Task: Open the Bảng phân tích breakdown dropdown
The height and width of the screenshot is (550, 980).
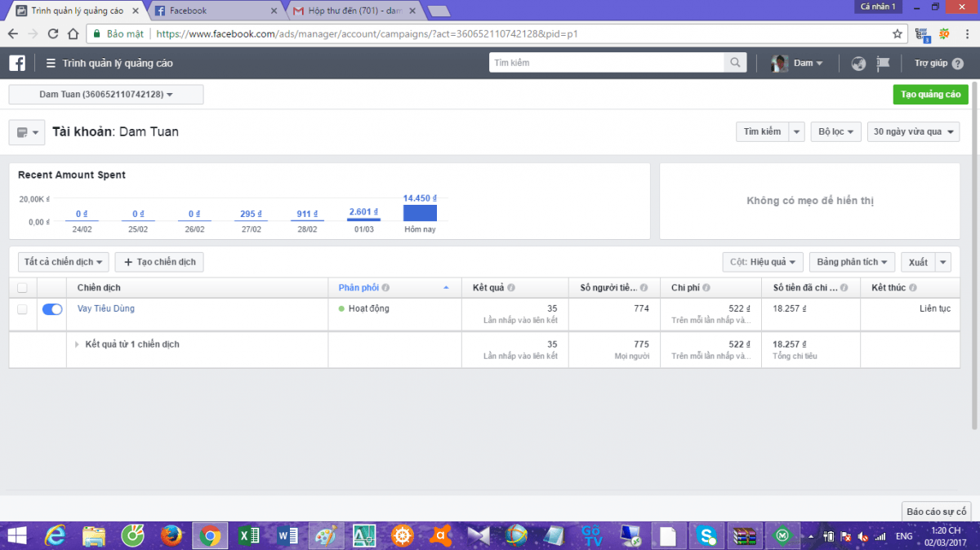Action: point(852,262)
